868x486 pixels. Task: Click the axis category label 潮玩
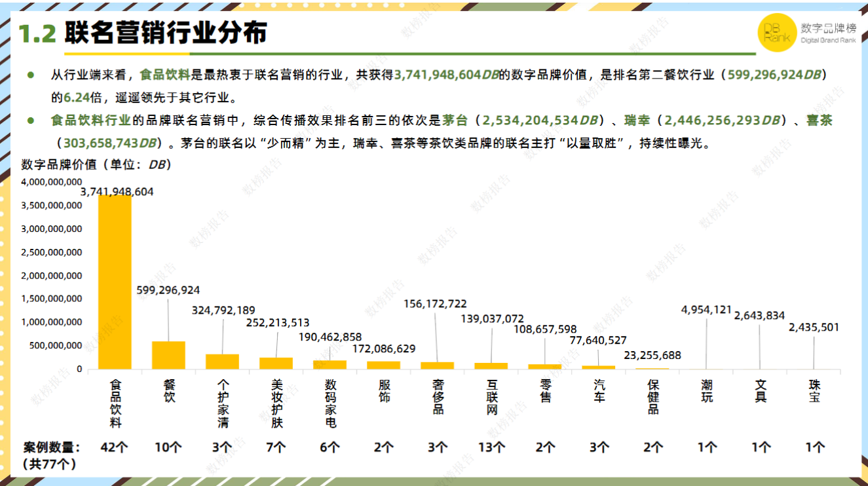[x=707, y=391]
